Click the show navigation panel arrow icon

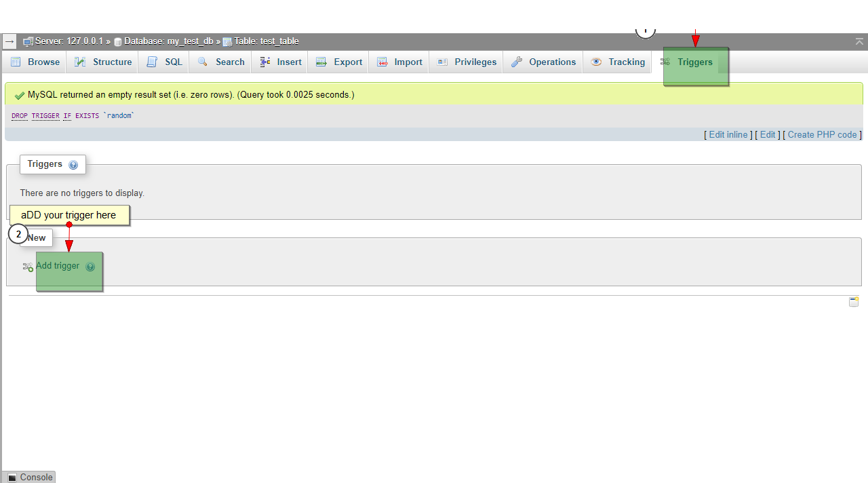[9, 41]
